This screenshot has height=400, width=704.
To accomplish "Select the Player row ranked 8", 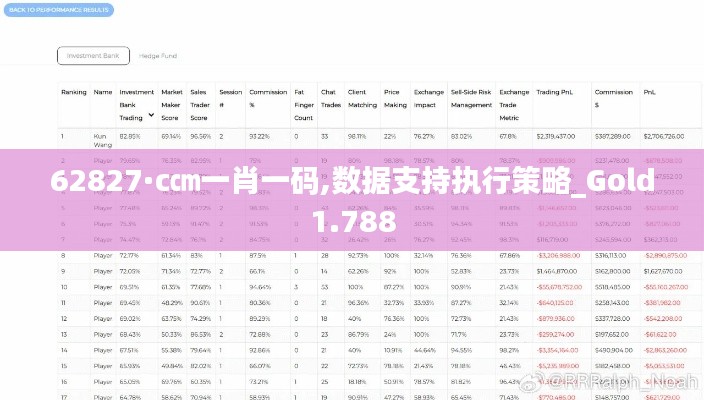I will (102, 256).
